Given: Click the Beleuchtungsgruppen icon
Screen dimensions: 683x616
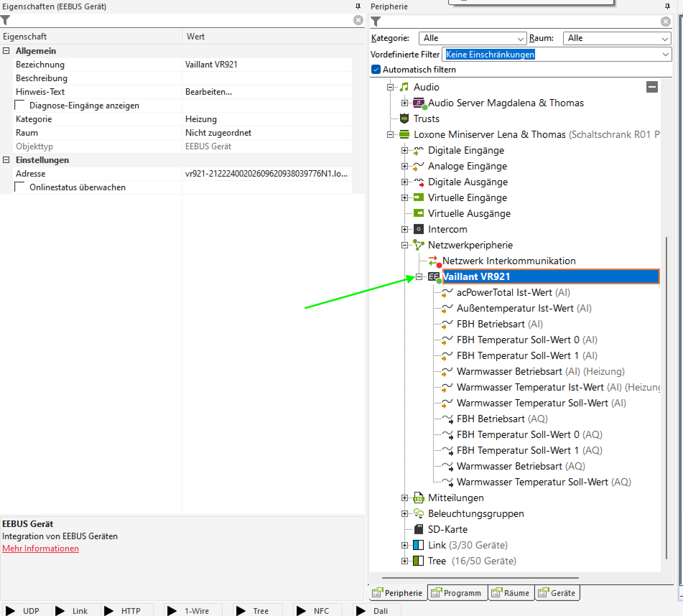Looking at the screenshot, I should coord(419,513).
